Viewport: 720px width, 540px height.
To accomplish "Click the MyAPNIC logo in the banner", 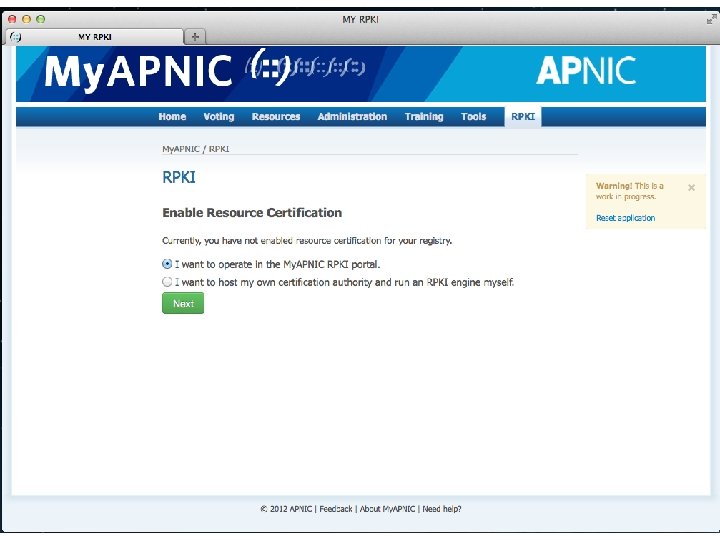I will click(139, 71).
